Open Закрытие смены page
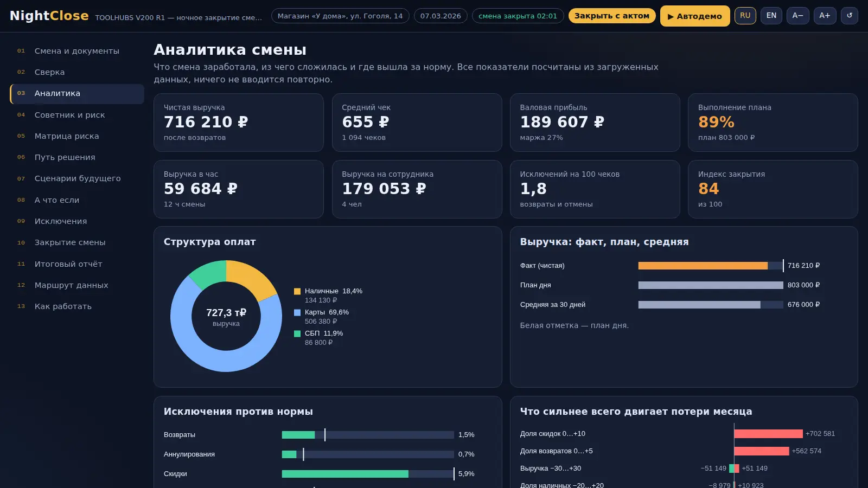The width and height of the screenshot is (868, 488). click(x=77, y=242)
